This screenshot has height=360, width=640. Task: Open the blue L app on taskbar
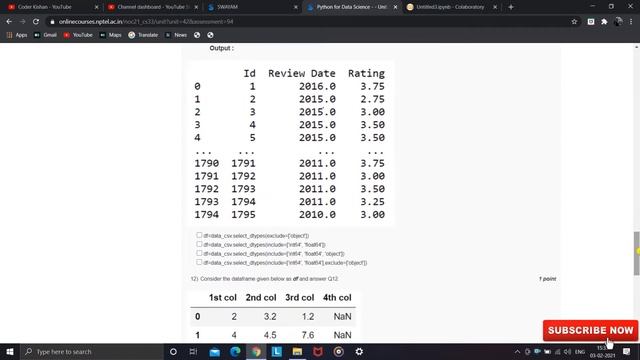tap(277, 351)
